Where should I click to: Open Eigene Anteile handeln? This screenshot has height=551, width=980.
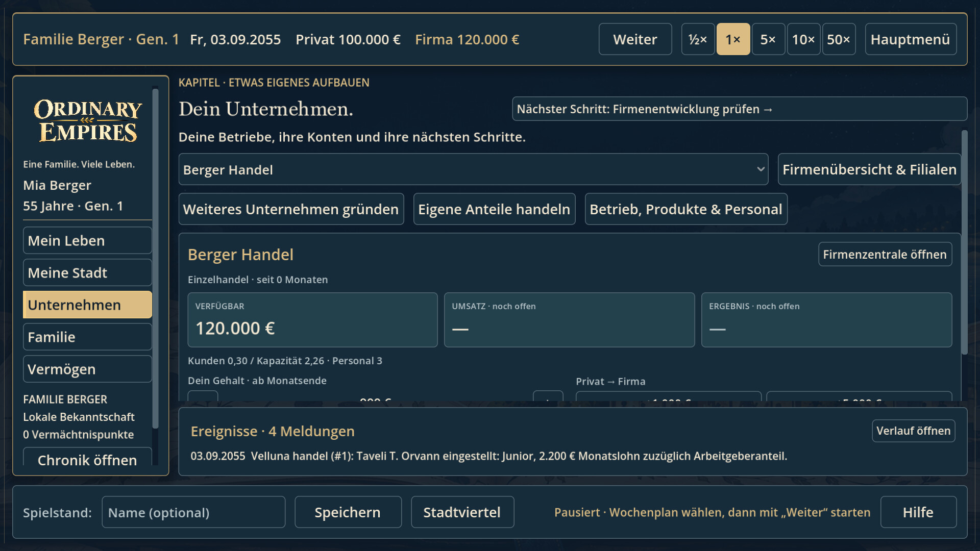click(494, 209)
